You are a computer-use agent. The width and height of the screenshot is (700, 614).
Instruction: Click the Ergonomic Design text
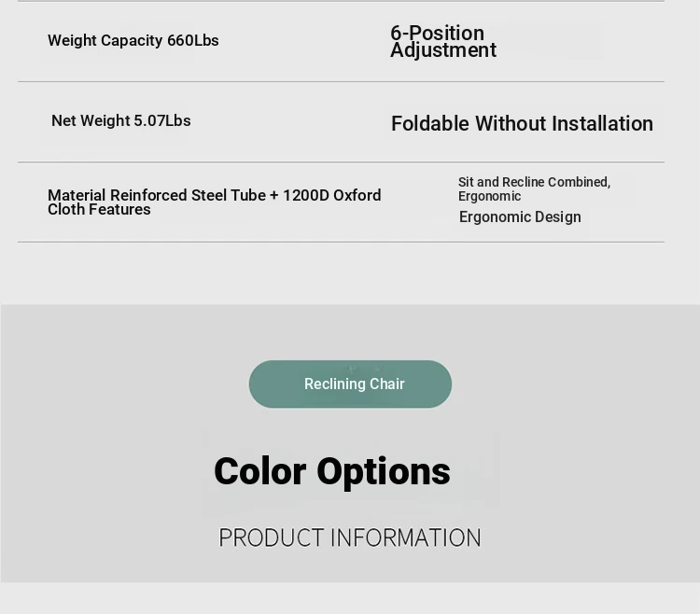pos(520,217)
